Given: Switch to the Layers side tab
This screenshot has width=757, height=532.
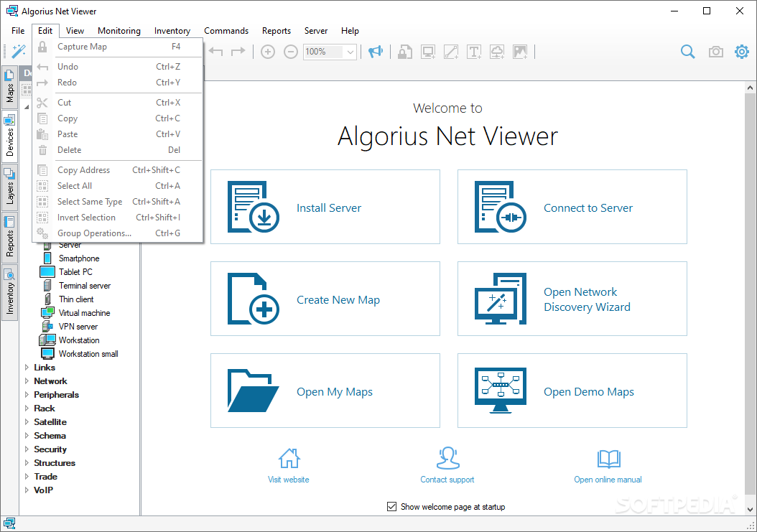Looking at the screenshot, I should (9, 186).
